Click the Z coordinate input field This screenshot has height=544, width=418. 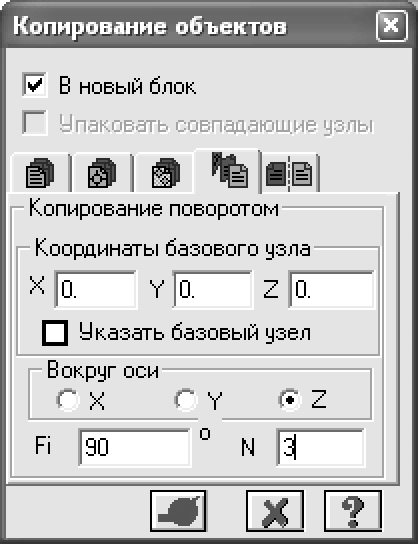click(331, 290)
